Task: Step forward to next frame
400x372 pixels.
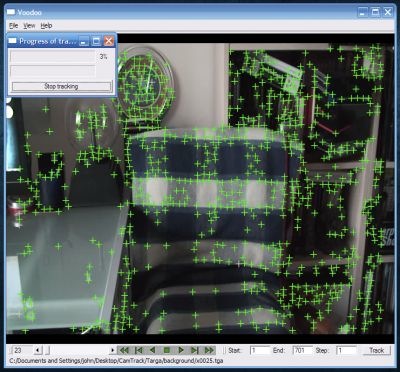Action: (195, 350)
